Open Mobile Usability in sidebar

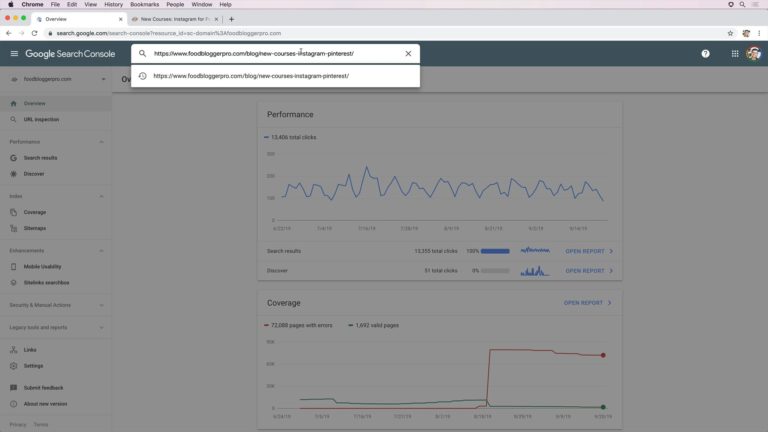(x=55, y=266)
